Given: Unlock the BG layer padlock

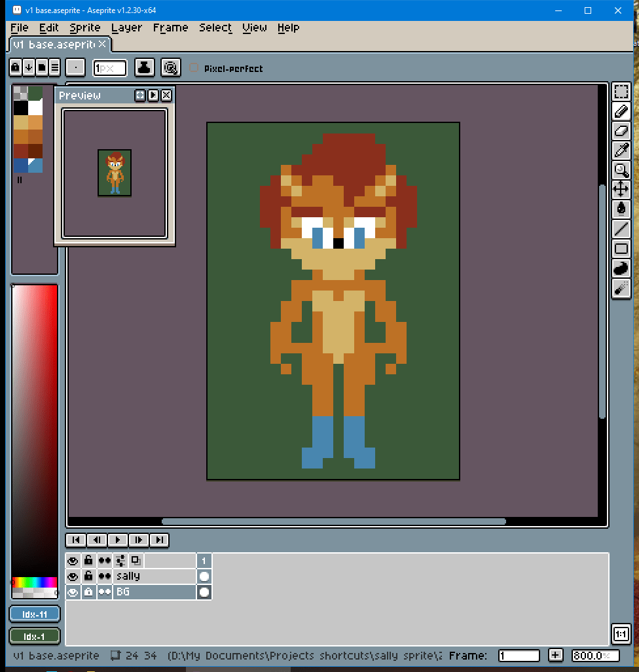Looking at the screenshot, I should 88,592.
